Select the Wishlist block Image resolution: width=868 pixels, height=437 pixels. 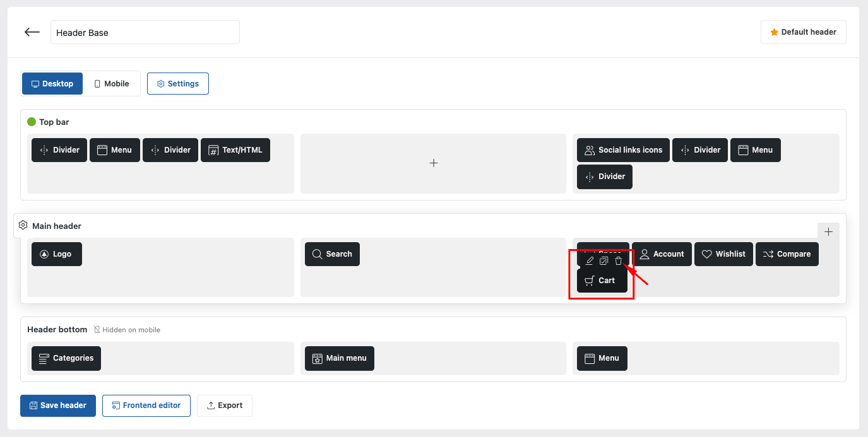tap(724, 254)
